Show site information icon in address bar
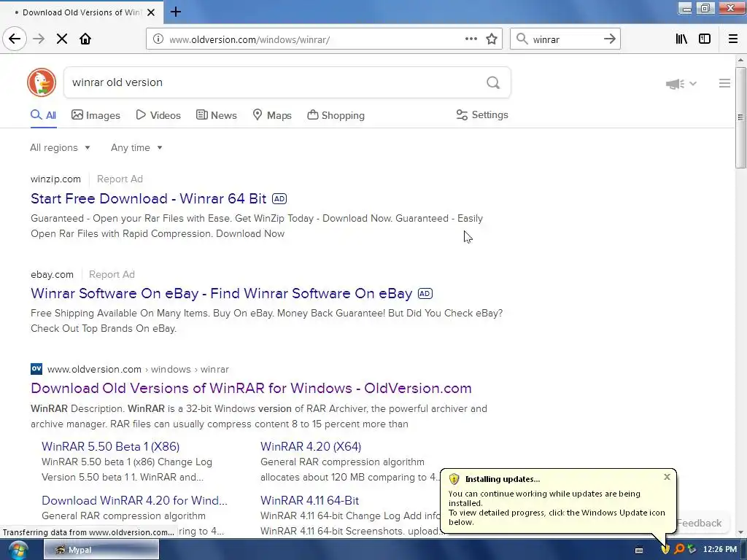Screen dimensions: 747x560 click(x=158, y=39)
